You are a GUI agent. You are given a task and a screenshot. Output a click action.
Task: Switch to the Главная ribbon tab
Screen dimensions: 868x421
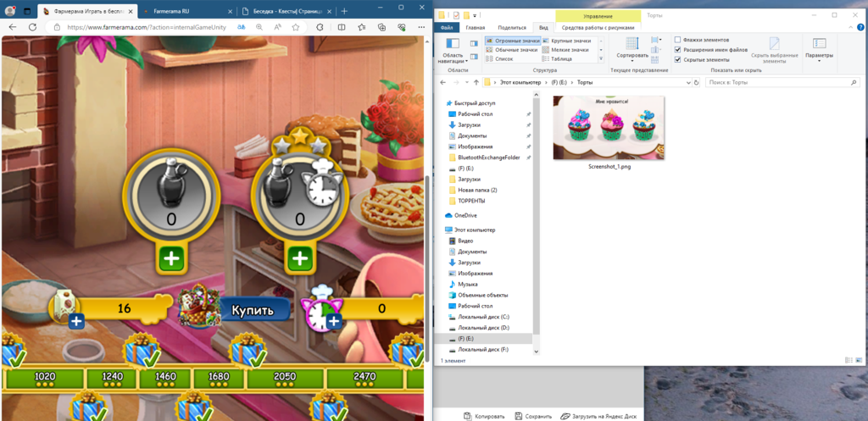[x=476, y=27]
